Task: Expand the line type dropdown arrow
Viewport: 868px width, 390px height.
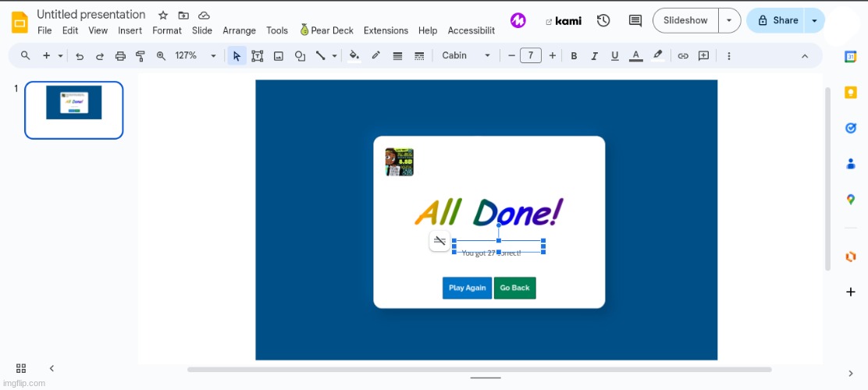Action: point(334,55)
